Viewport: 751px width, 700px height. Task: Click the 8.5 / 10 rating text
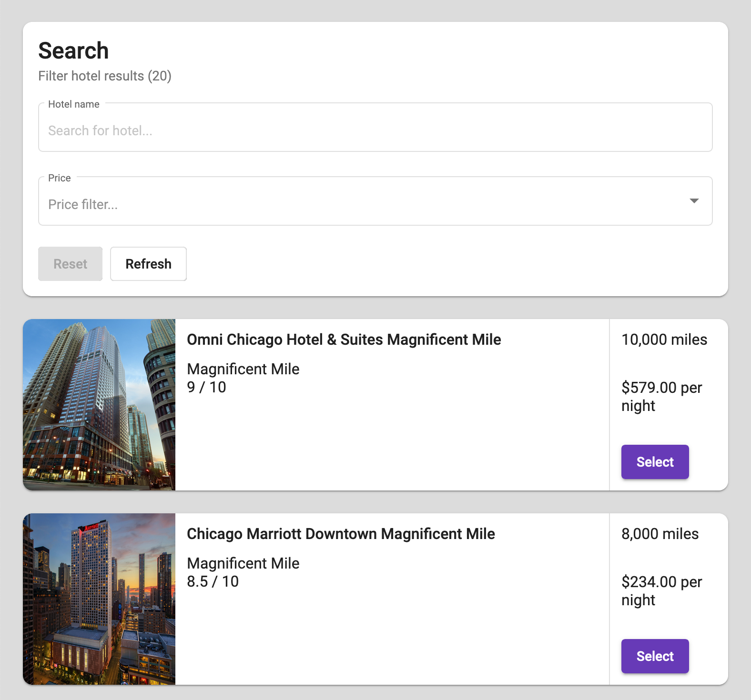213,581
